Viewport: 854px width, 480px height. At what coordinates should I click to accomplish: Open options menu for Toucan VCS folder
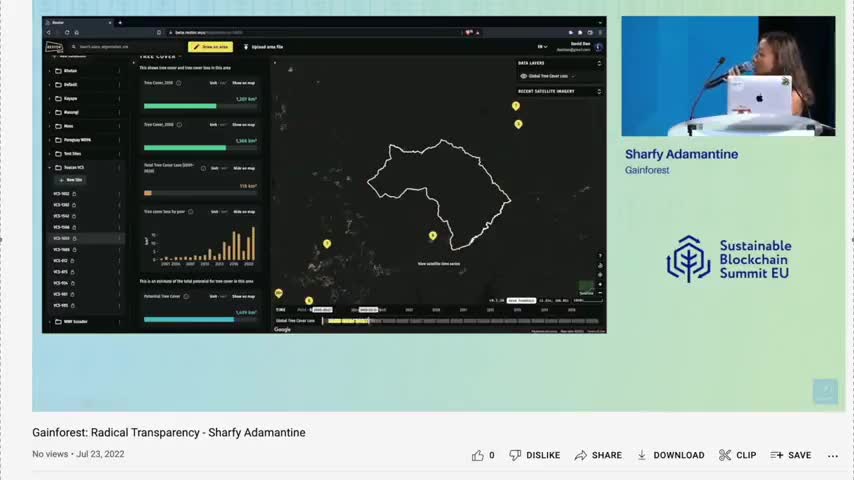tap(119, 168)
